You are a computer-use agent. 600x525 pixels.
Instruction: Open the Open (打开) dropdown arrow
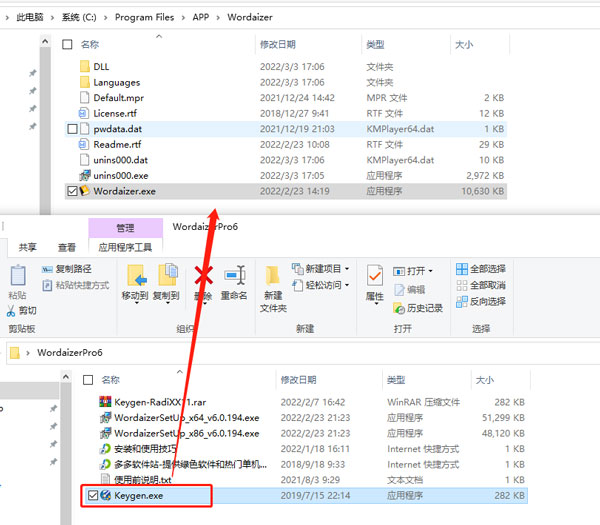click(430, 271)
